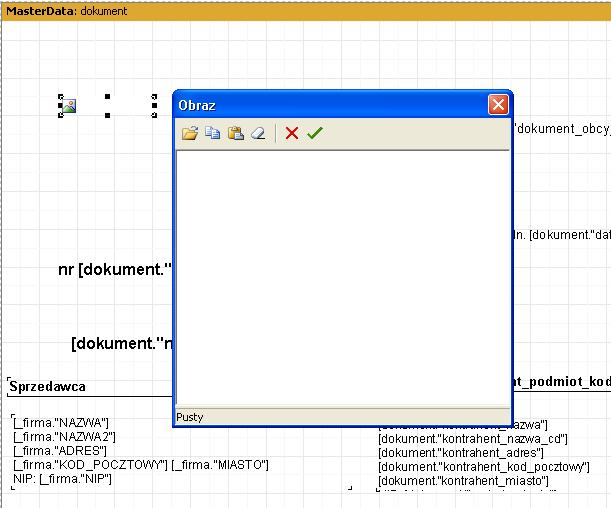The height and width of the screenshot is (508, 611).
Task: Click the Obraz dialog title bar
Action: pos(320,104)
